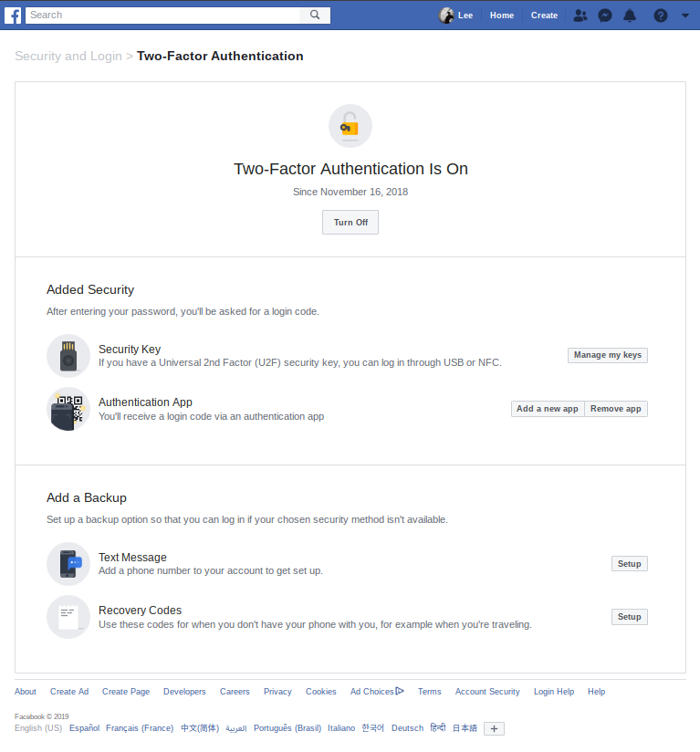Switch language to Deutsch
The image size is (700, 752).
point(408,728)
